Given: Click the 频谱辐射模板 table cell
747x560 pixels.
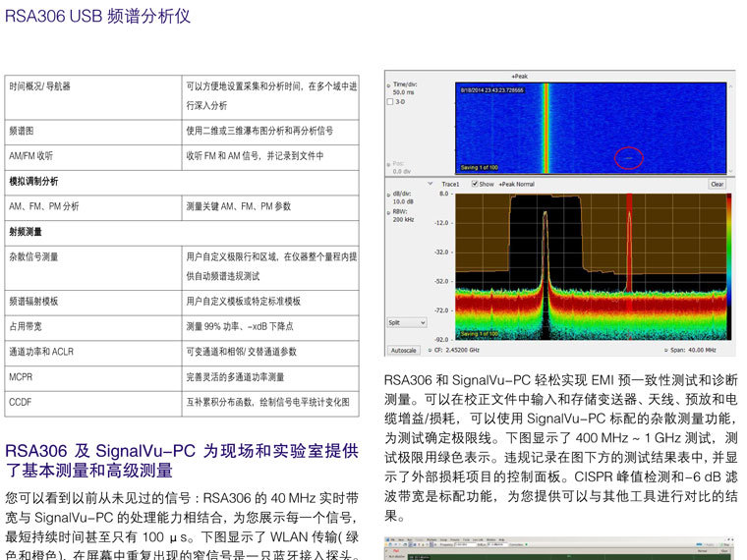Looking at the screenshot, I should pos(93,303).
